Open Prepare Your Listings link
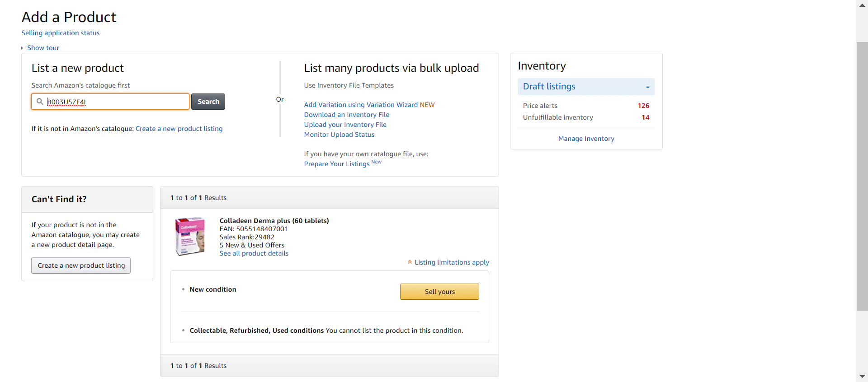The width and height of the screenshot is (868, 382). click(337, 164)
